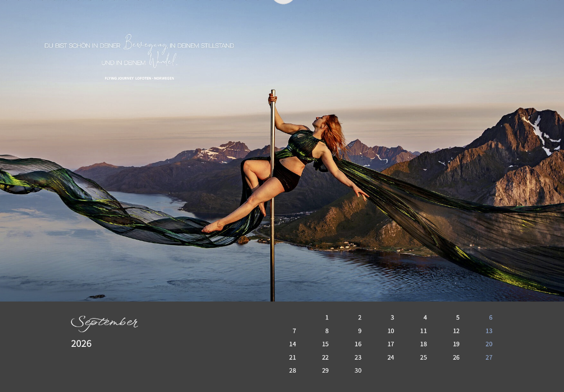This screenshot has width=564, height=392.
Task: Select Sunday the 6th in calendar
Action: click(x=491, y=318)
